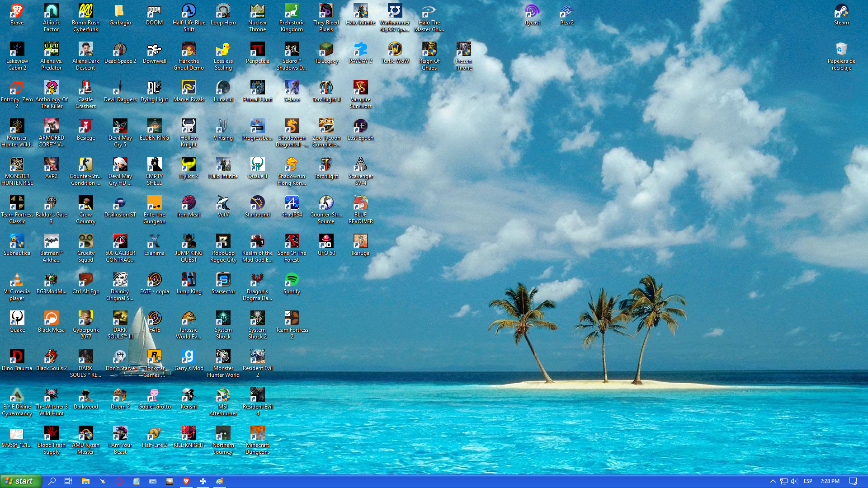Open the 7:28 PM clock flyout
The height and width of the screenshot is (488, 868).
pyautogui.click(x=830, y=481)
